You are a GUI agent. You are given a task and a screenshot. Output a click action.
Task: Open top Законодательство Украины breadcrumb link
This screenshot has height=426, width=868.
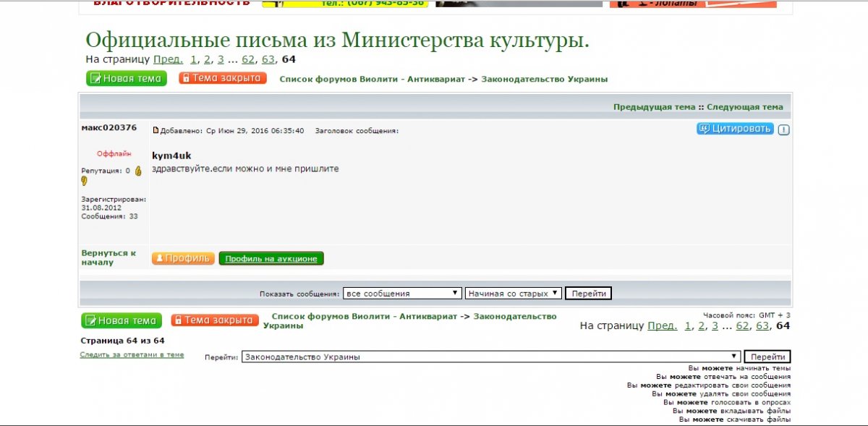[x=544, y=79]
